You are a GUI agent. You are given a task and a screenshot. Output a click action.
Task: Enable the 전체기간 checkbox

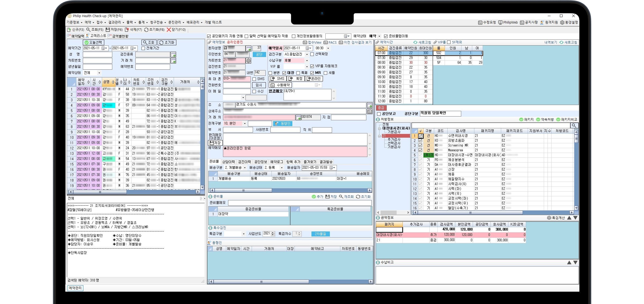click(143, 48)
